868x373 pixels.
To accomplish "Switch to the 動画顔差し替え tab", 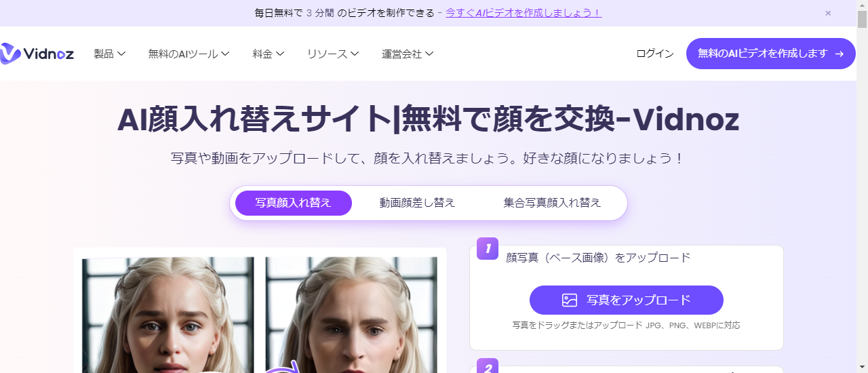I will [417, 203].
